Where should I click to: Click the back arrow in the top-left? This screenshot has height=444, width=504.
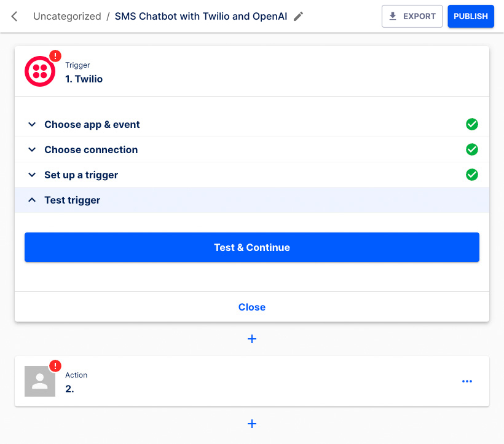tap(14, 16)
